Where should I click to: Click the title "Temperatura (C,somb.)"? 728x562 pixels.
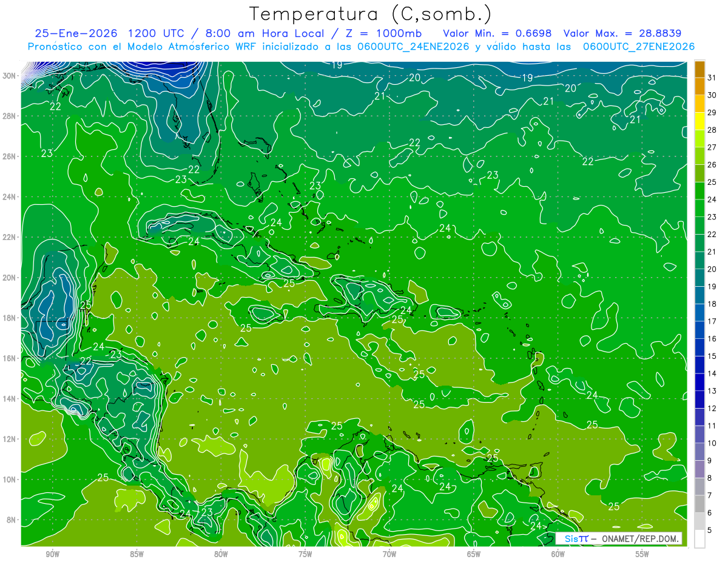click(x=370, y=14)
